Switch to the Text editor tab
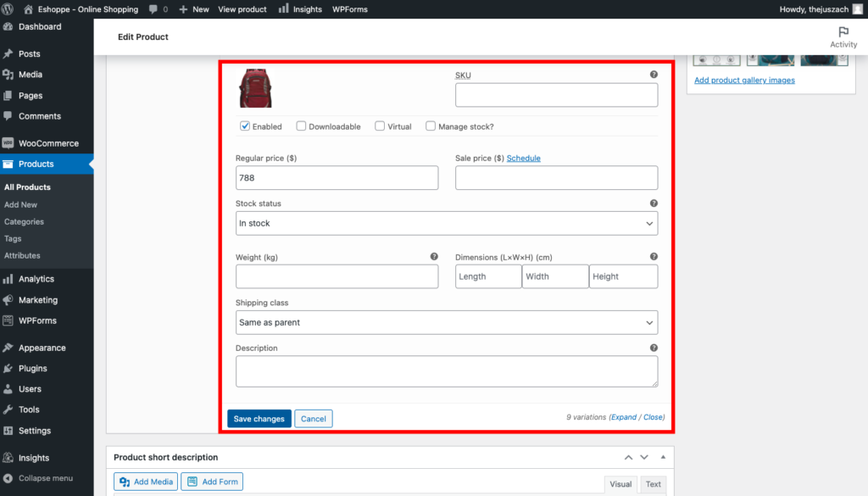This screenshot has height=496, width=868. pyautogui.click(x=653, y=484)
